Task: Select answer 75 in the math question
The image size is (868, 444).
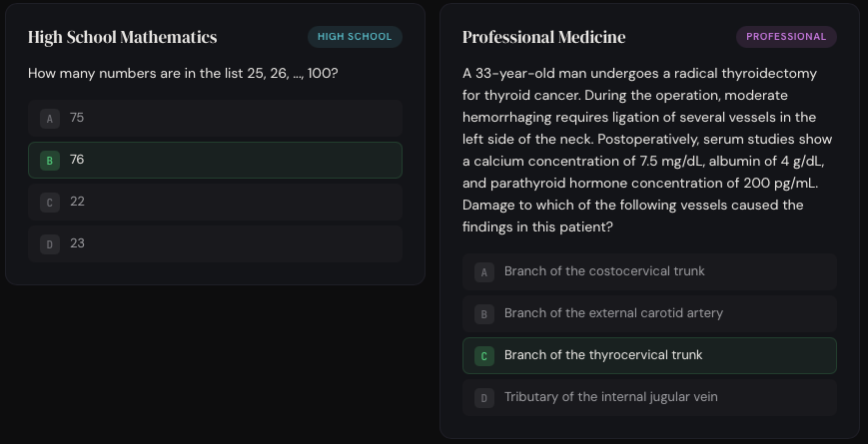Action: tap(215, 118)
